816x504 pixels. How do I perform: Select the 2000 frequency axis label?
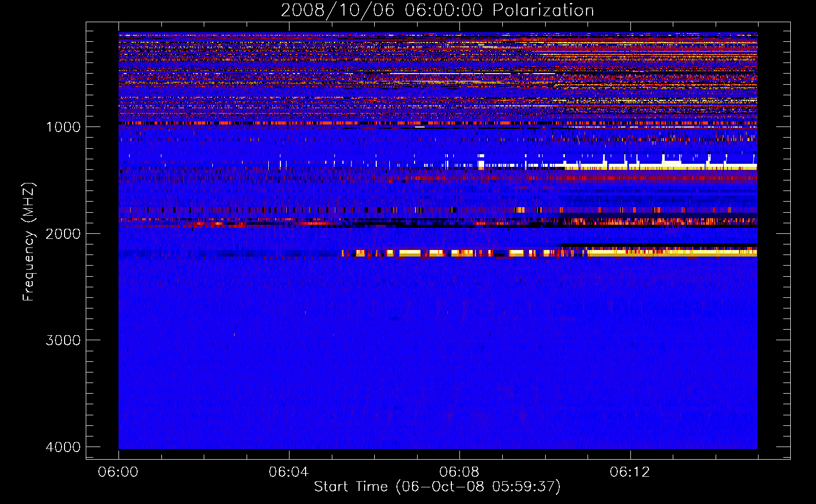(63, 234)
